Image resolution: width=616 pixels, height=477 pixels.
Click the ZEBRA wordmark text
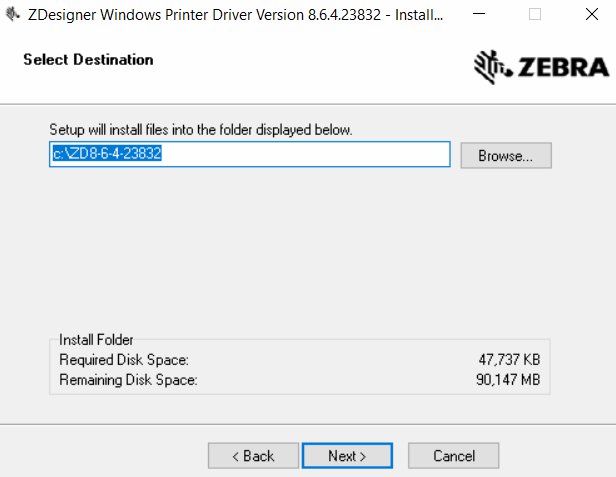point(563,67)
